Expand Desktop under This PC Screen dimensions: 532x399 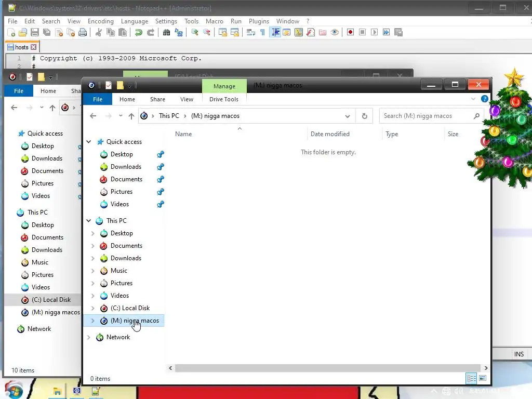92,233
